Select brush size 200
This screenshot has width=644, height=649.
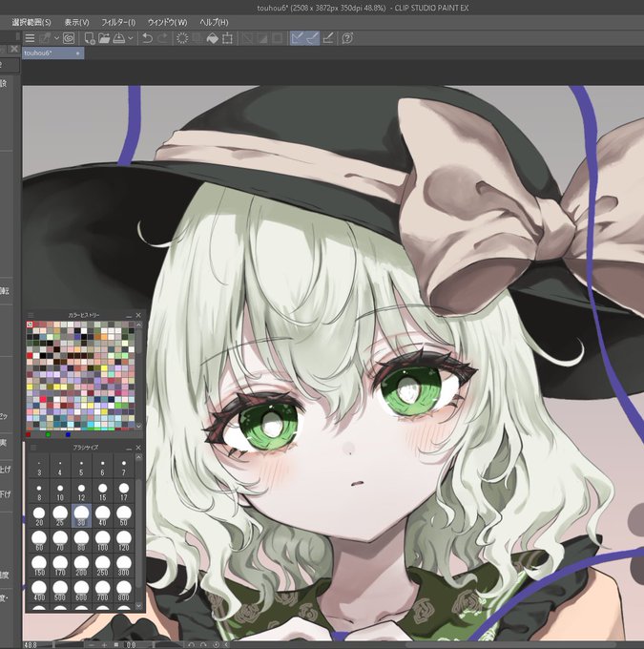tap(81, 565)
